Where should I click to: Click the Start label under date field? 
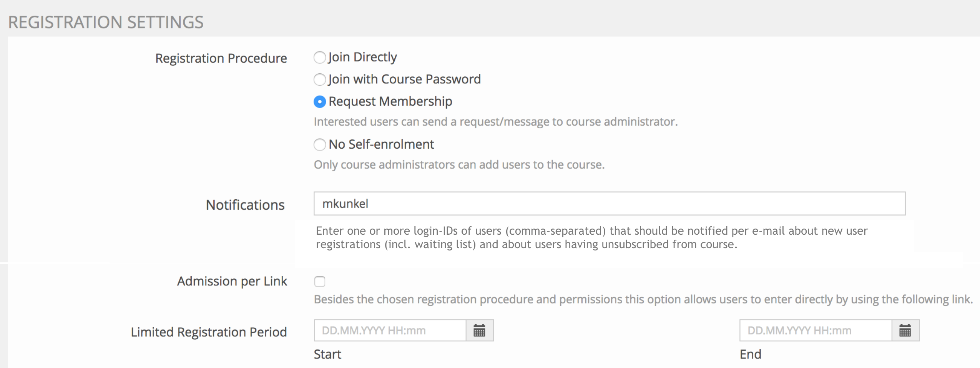point(327,354)
